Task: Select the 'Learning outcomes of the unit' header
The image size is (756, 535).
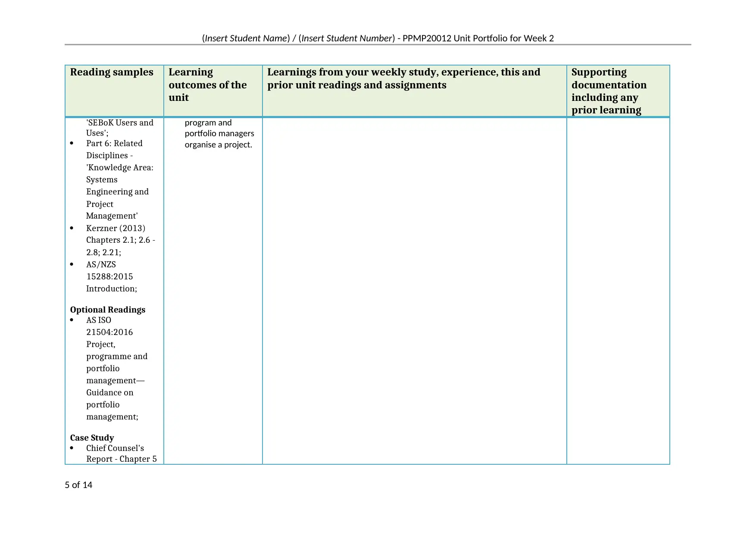Action: (x=207, y=84)
